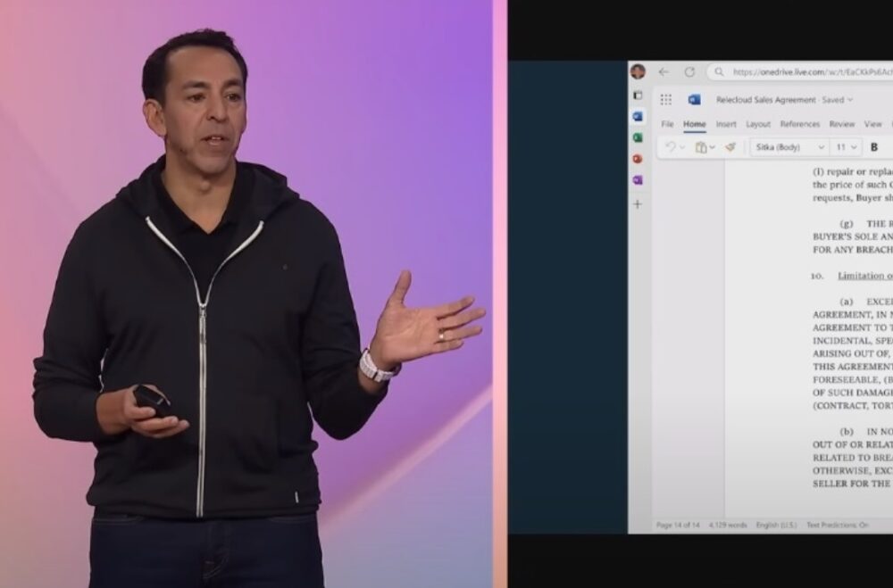
Task: Click the Word logo beside the document title
Action: pyautogui.click(x=694, y=100)
